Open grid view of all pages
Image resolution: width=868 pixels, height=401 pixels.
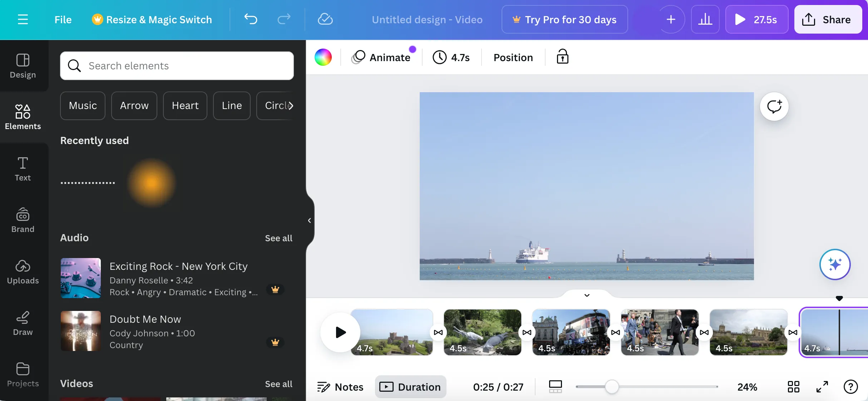coord(793,387)
